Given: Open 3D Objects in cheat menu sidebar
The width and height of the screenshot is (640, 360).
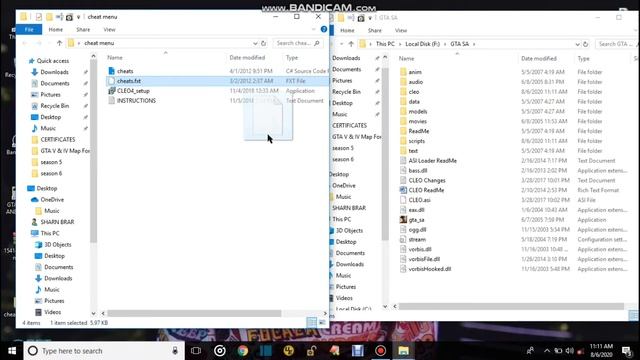Looking at the screenshot, I should tap(58, 244).
